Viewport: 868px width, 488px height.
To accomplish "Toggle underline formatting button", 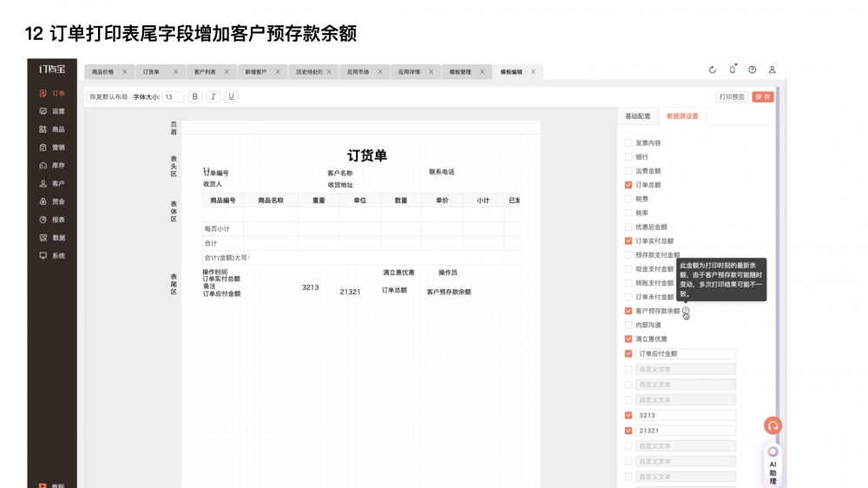I will tap(232, 96).
